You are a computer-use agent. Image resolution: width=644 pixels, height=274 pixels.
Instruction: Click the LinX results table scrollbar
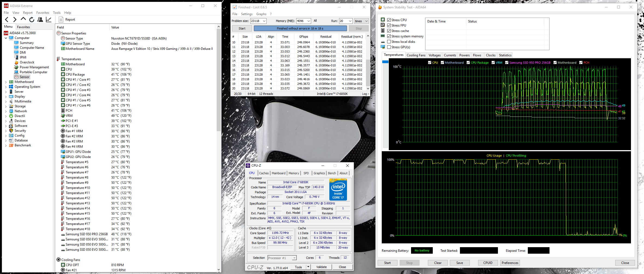click(368, 62)
